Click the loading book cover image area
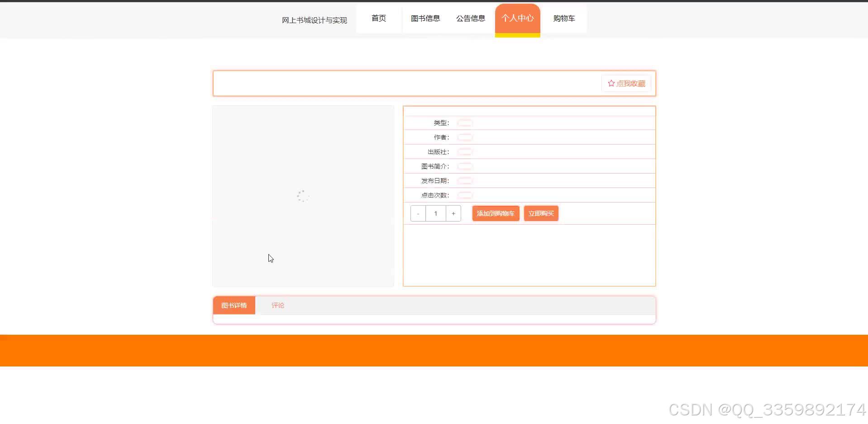The height and width of the screenshot is (424, 868). pos(303,196)
